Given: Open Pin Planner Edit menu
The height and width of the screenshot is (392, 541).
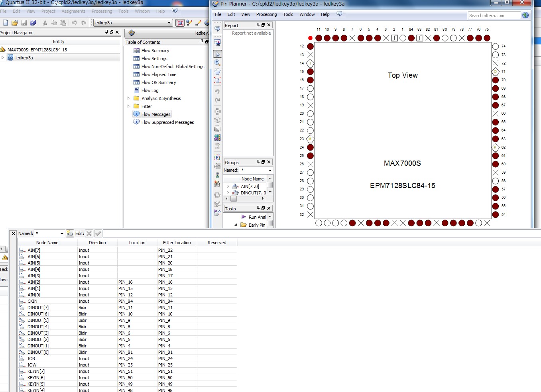Looking at the screenshot, I should (x=231, y=14).
